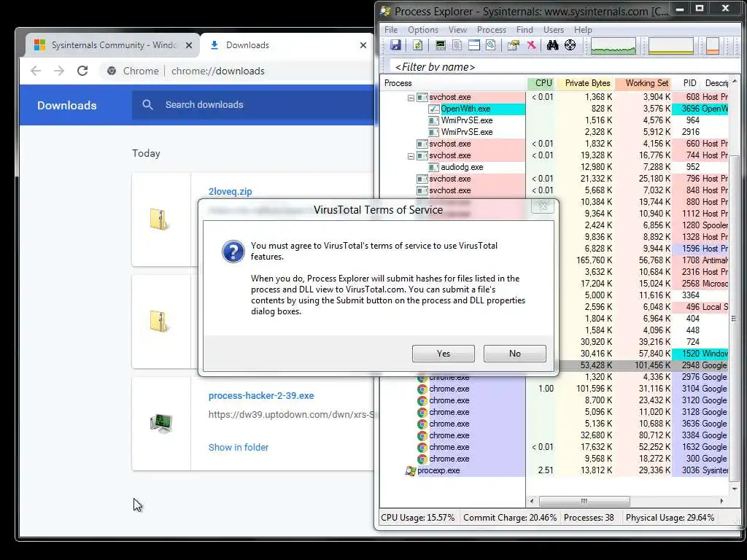
Task: Click the Chrome back arrow
Action: coord(36,71)
